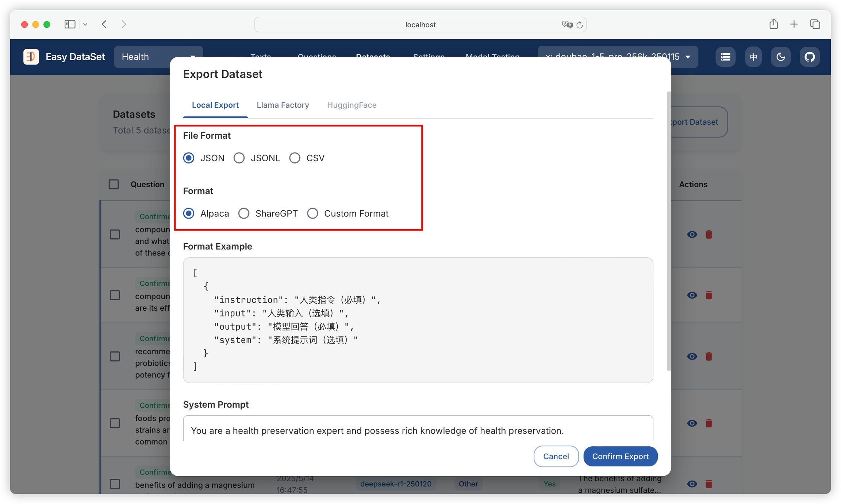Switch to the HuggingFace tab

[352, 105]
